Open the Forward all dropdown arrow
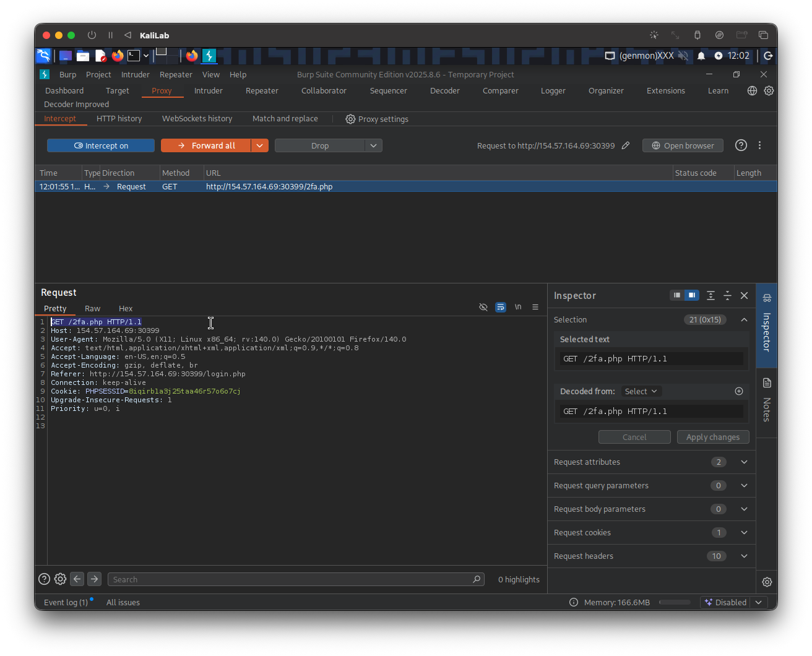Viewport: 812px width, 656px height. tap(260, 145)
